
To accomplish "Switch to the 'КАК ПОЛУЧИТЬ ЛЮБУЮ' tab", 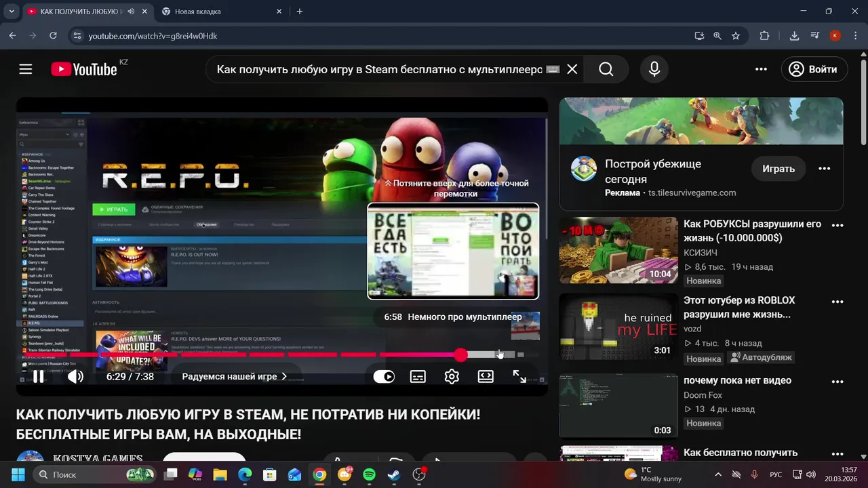I will coord(81,12).
